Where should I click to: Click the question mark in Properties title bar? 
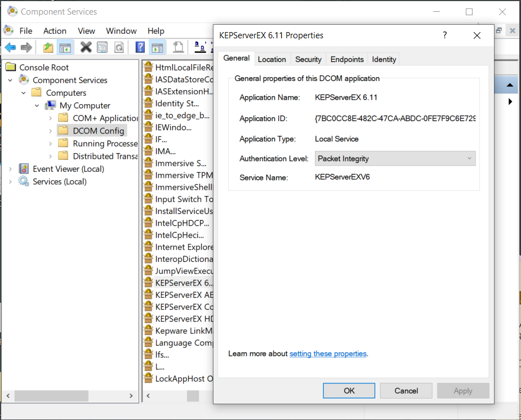point(445,35)
